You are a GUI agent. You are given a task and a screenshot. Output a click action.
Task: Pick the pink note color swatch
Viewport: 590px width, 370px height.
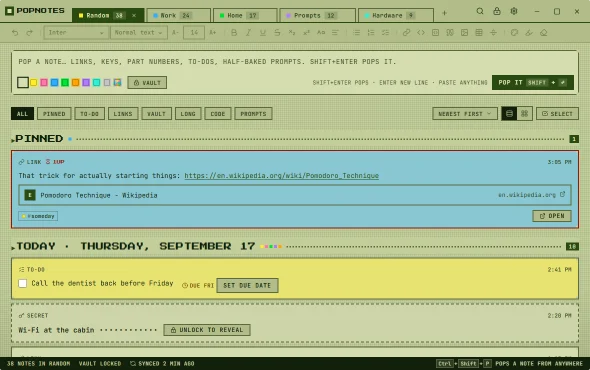tap(44, 82)
